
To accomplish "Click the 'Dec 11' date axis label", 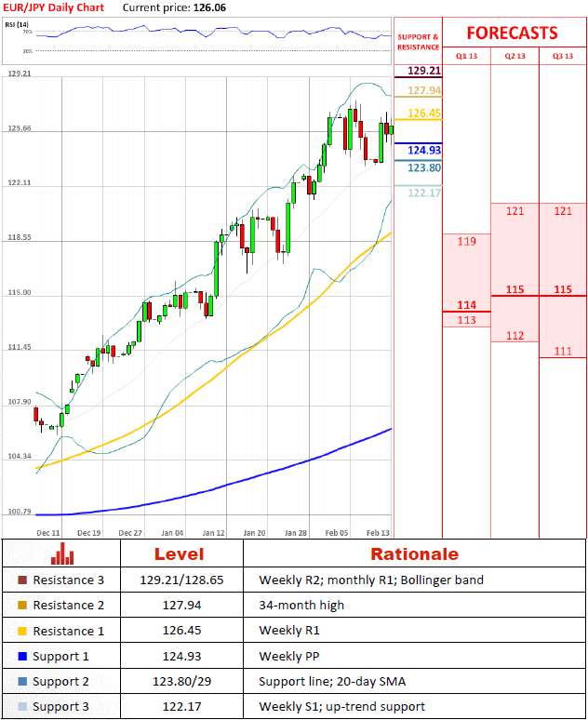I will (48, 533).
